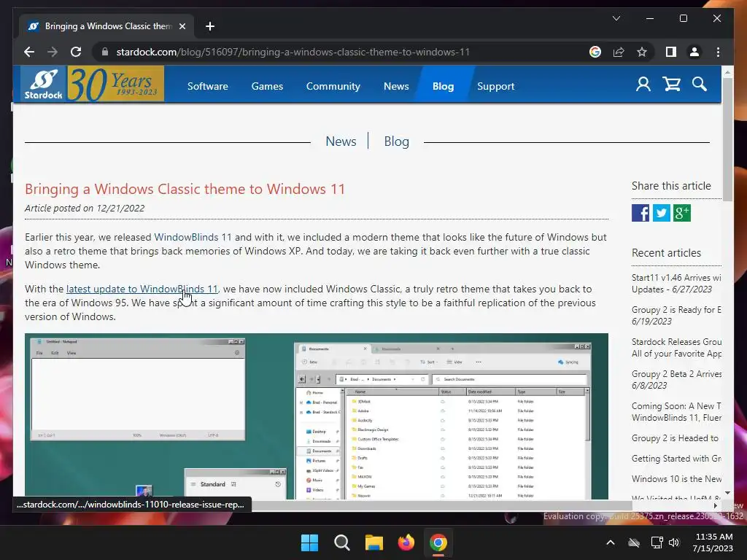Open Getting Started with Gr... article
Screen dimensions: 747x560
[676, 459]
